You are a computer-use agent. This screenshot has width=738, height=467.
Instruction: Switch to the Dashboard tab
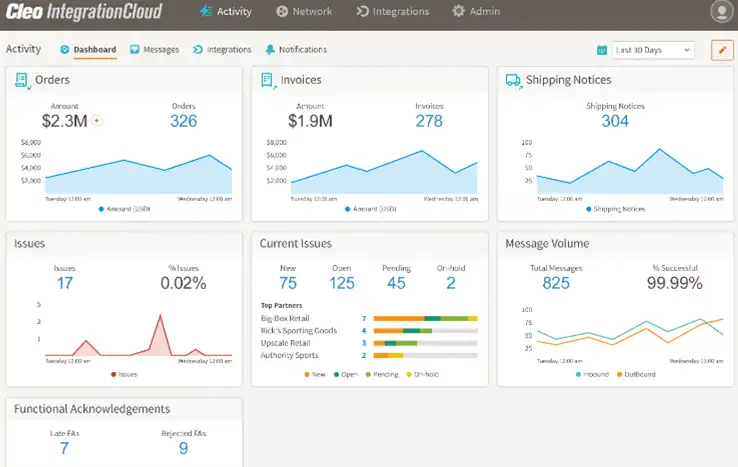point(88,49)
